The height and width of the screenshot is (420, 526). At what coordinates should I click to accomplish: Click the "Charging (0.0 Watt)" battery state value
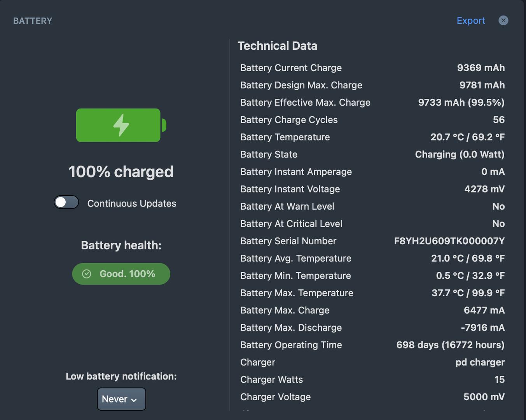coord(460,154)
